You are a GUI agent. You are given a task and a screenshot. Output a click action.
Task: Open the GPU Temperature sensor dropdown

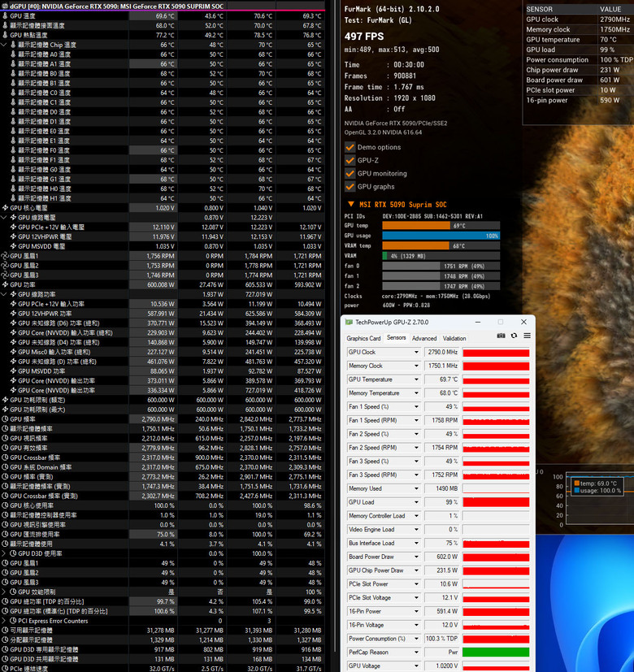(416, 379)
